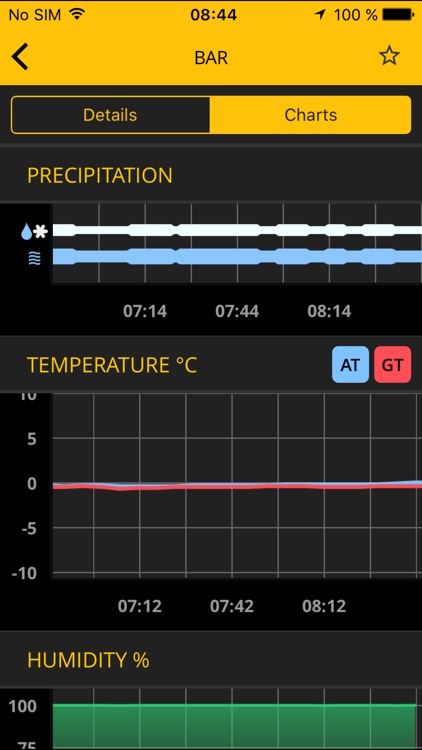The height and width of the screenshot is (750, 422).
Task: Select the Charts tab
Action: point(311,115)
